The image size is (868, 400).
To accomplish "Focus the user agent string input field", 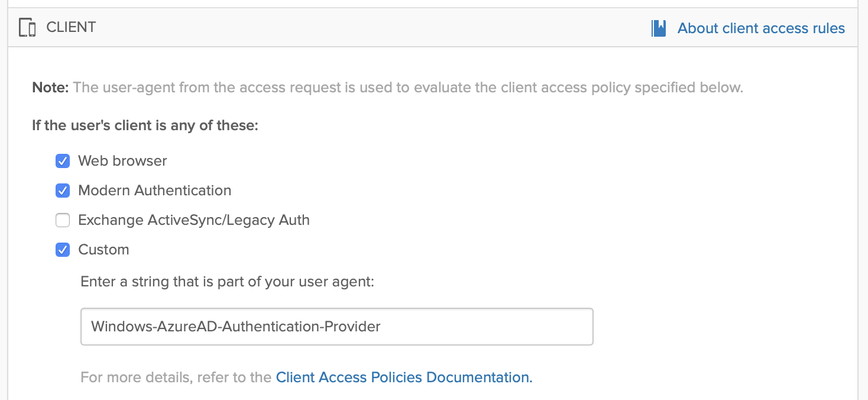I will (x=336, y=326).
